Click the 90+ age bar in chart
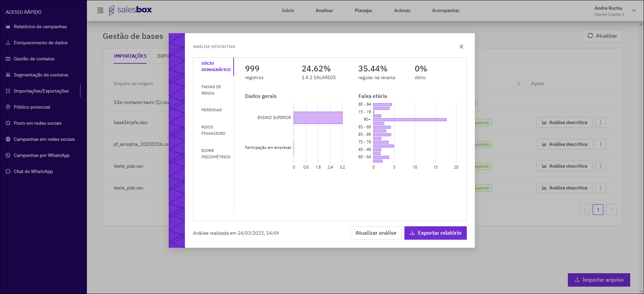 tap(410, 119)
